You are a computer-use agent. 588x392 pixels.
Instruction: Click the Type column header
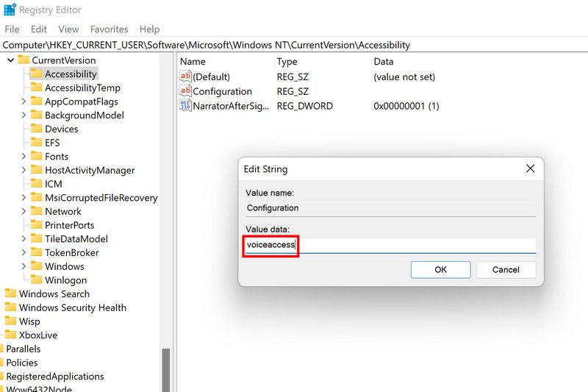pyautogui.click(x=287, y=62)
